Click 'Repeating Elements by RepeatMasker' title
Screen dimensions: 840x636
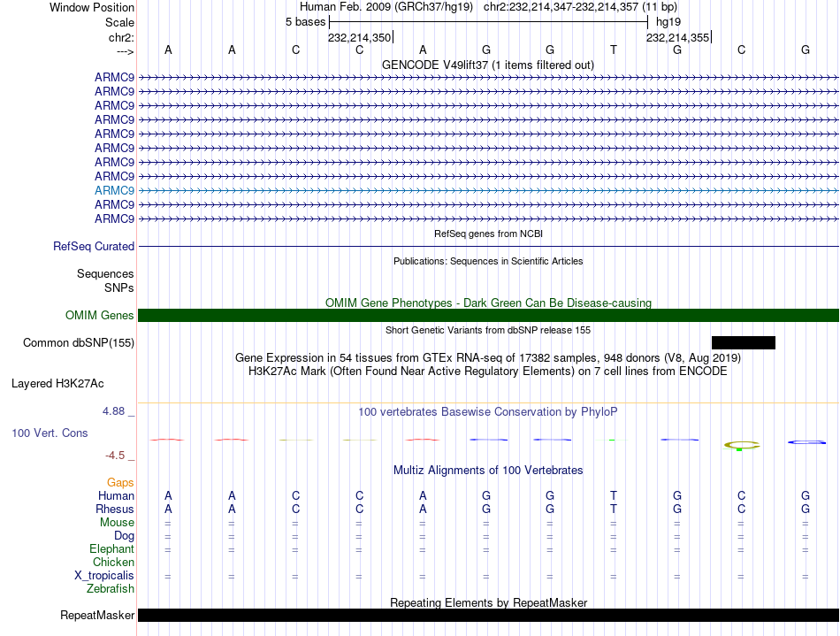pyautogui.click(x=488, y=602)
